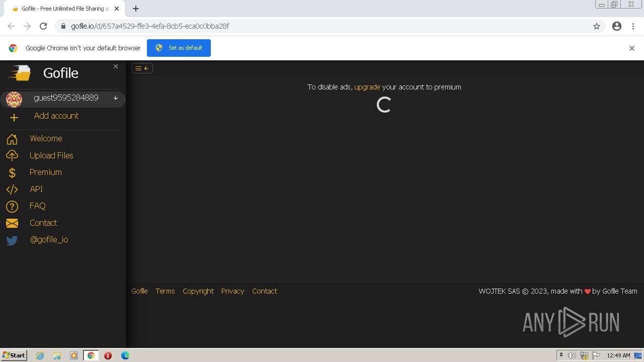
Task: Click the API code brackets icon
Action: pyautogui.click(x=12, y=190)
